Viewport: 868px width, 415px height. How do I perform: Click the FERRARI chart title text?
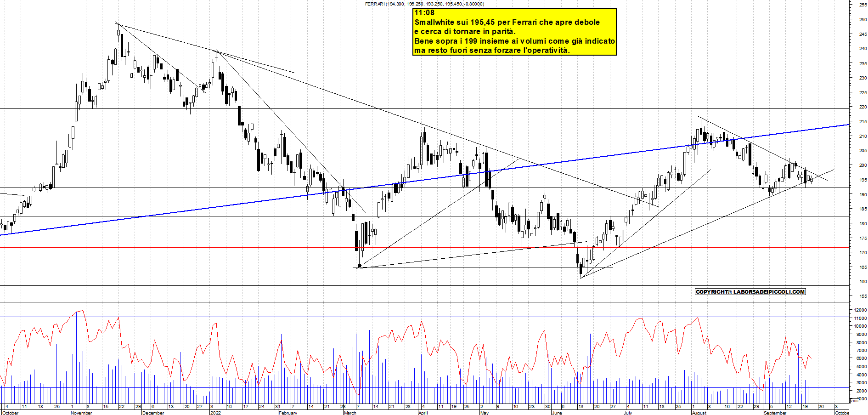coord(424,4)
